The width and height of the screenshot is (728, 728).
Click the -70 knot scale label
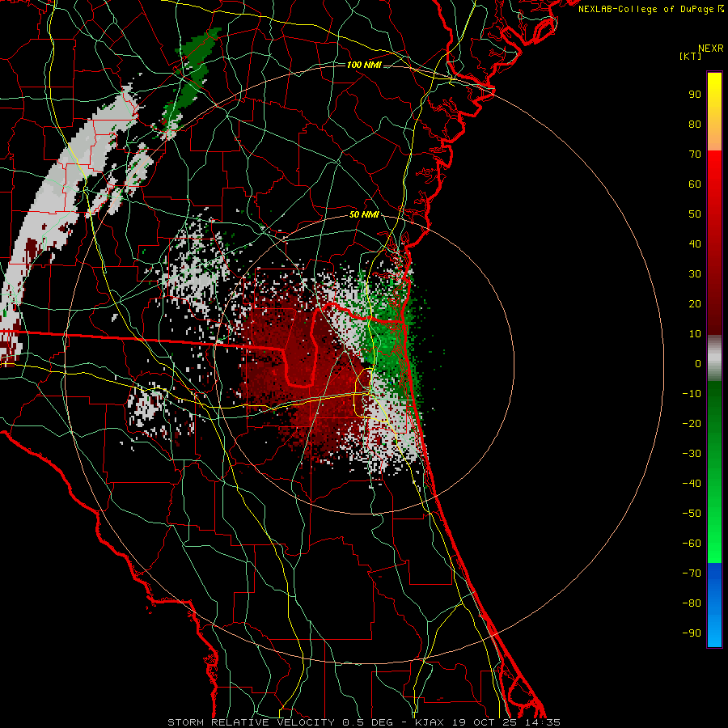pos(692,574)
